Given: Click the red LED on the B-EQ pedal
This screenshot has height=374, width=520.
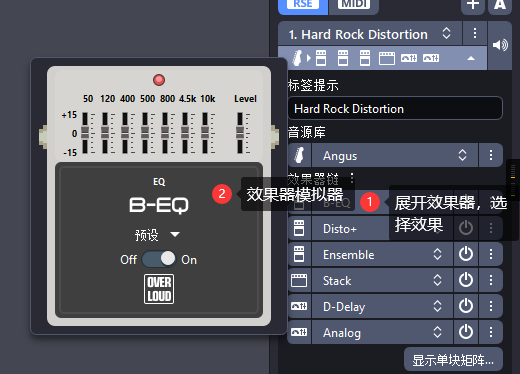Looking at the screenshot, I should [x=159, y=80].
